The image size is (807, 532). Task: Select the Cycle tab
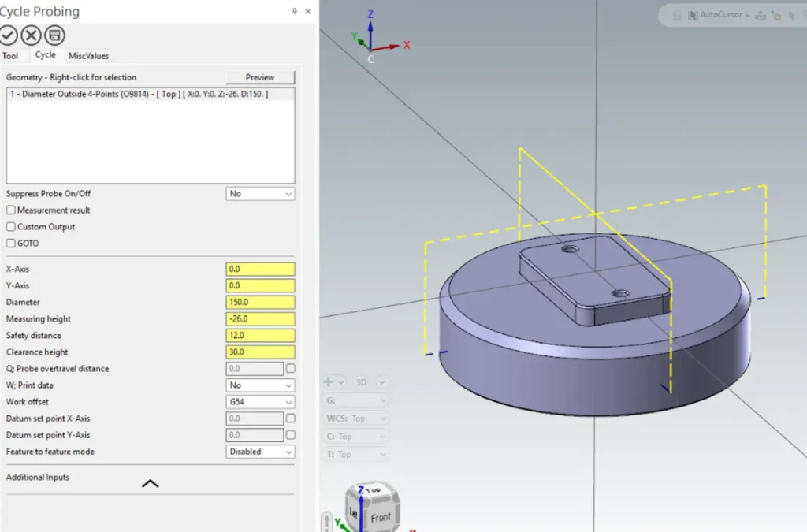[45, 54]
